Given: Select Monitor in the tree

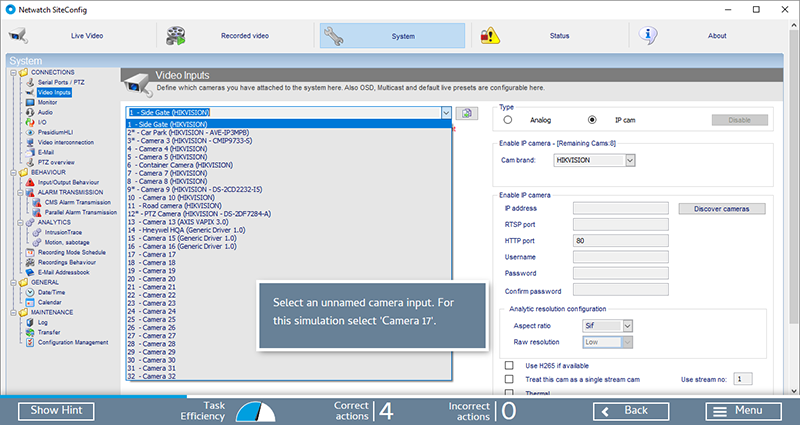Looking at the screenshot, I should [47, 102].
